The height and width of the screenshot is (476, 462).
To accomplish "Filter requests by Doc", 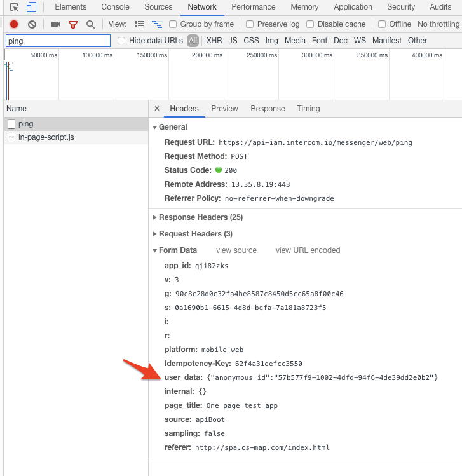I will 341,41.
